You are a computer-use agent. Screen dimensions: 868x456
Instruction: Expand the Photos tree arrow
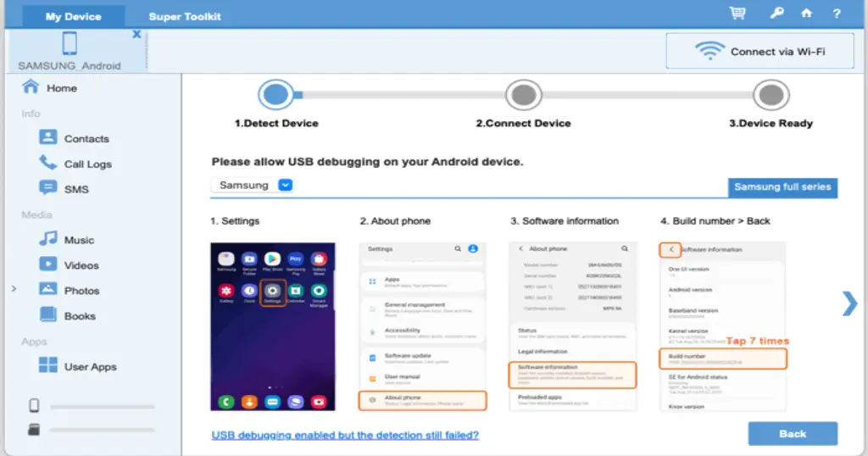click(x=14, y=289)
